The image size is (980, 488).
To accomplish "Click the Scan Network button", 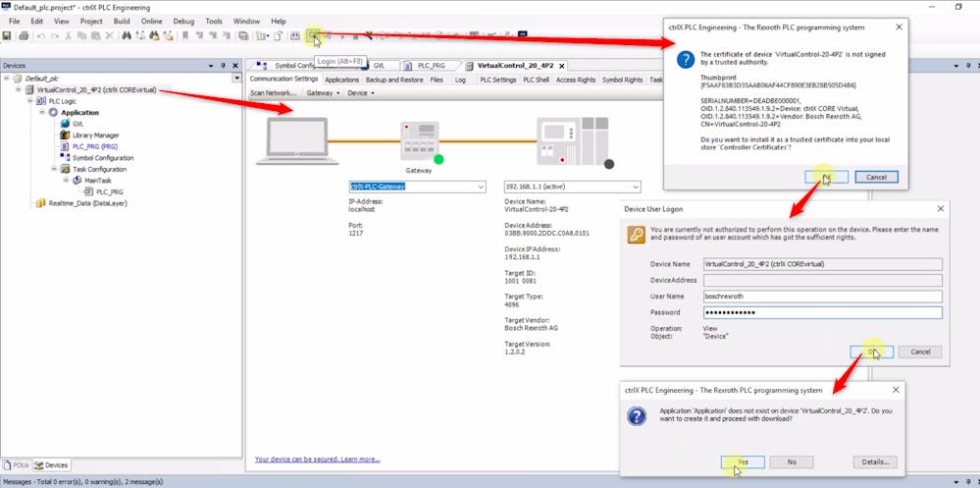I will click(x=273, y=92).
